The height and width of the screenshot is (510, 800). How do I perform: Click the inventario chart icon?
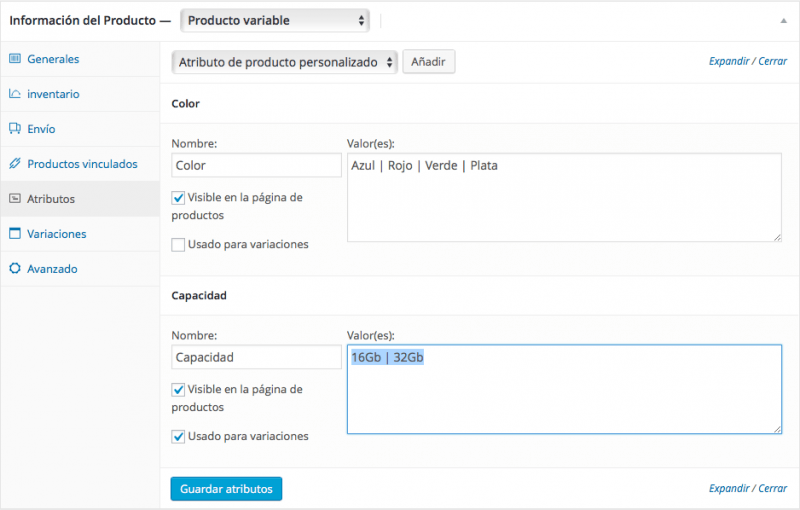click(x=15, y=94)
